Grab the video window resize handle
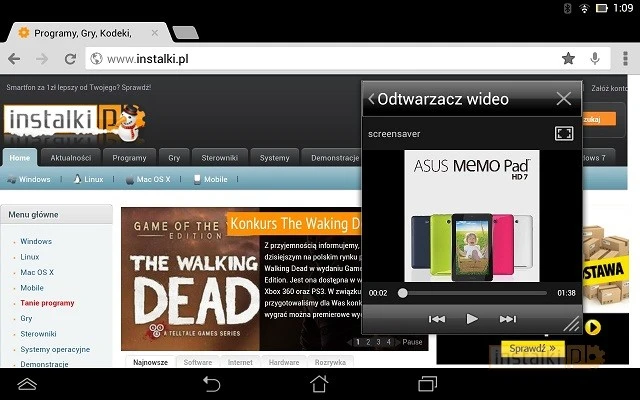 tap(571, 324)
